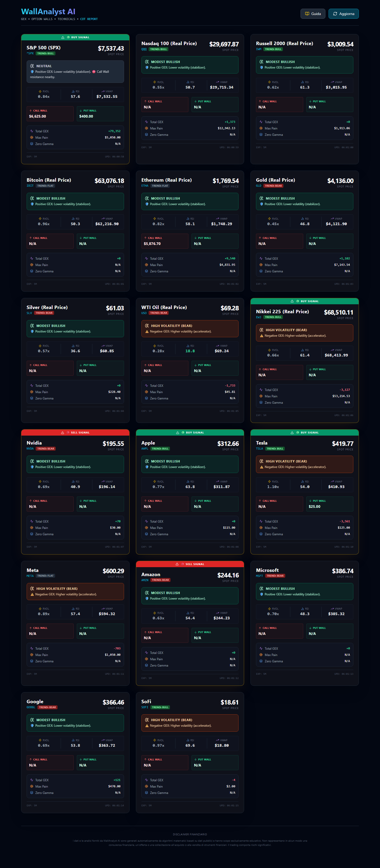Click the Nikkei 225 Total GEX value -3,127
This screenshot has height=868, width=380.
pos(345,390)
